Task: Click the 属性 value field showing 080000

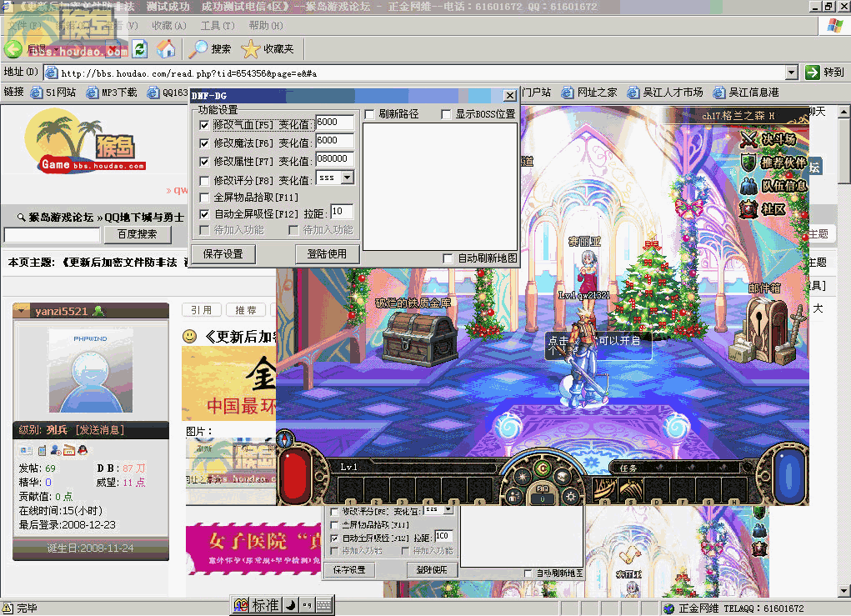Action: pos(335,158)
